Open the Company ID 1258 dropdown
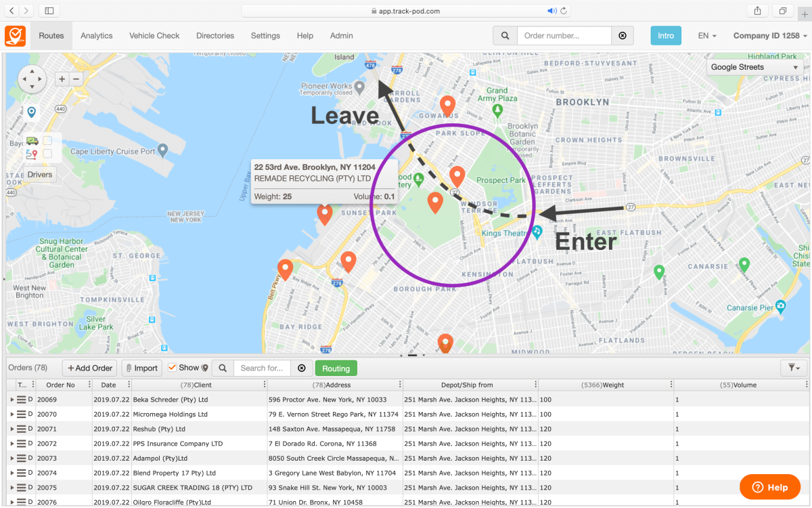Screen dimensions: 812x508 [770, 36]
